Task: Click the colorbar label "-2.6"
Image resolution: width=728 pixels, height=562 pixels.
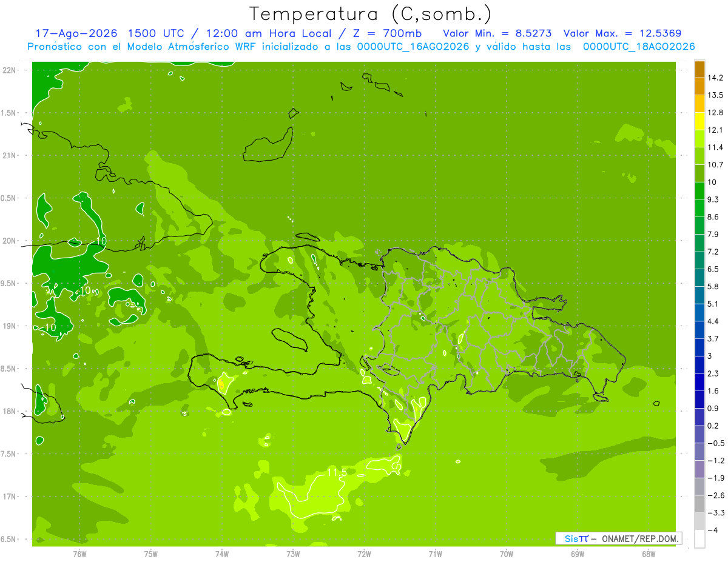Action: click(715, 495)
